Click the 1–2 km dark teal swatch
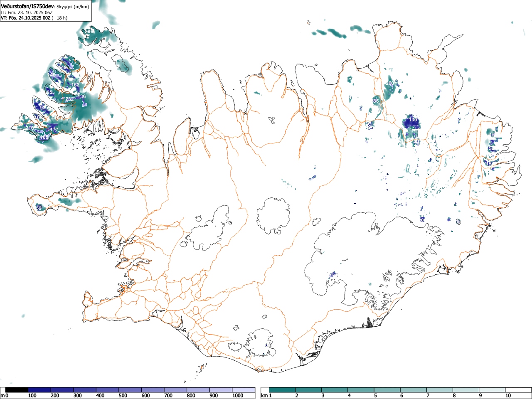This screenshot has height=399, width=532. [282, 390]
